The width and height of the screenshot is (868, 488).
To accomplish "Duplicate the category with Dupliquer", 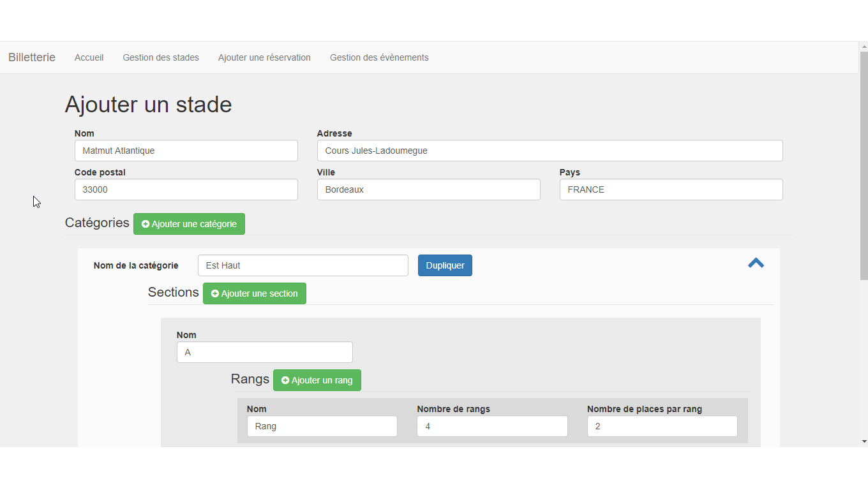I will 445,265.
